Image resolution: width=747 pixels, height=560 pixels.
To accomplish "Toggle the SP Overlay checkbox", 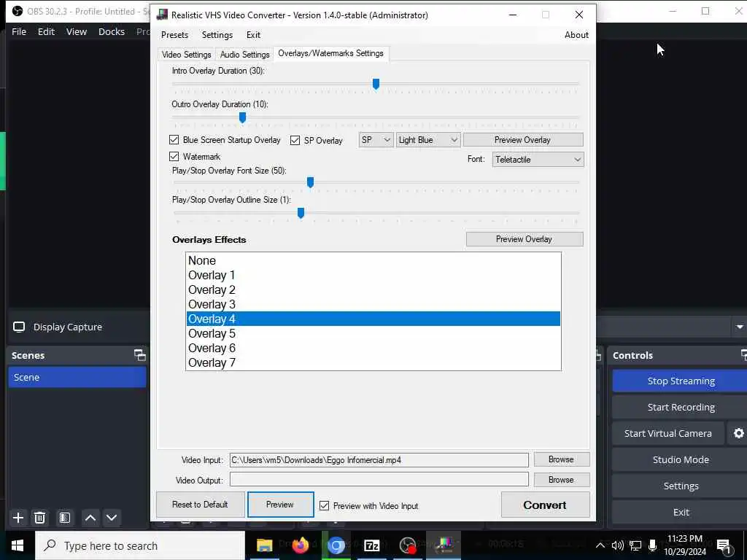I will [x=295, y=140].
